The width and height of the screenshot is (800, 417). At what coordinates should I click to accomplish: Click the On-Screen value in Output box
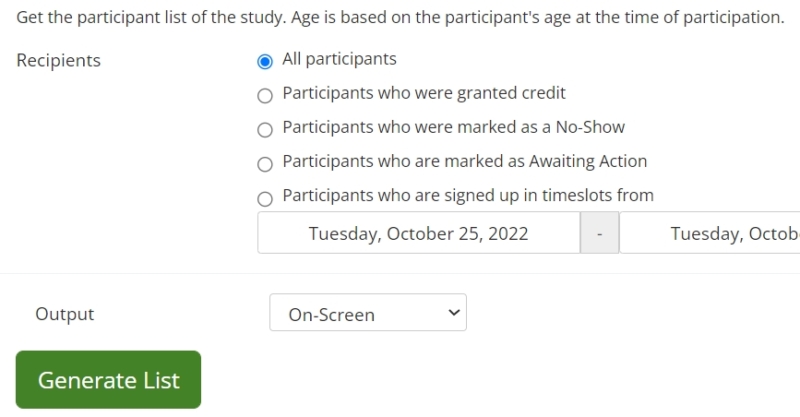[x=332, y=314]
